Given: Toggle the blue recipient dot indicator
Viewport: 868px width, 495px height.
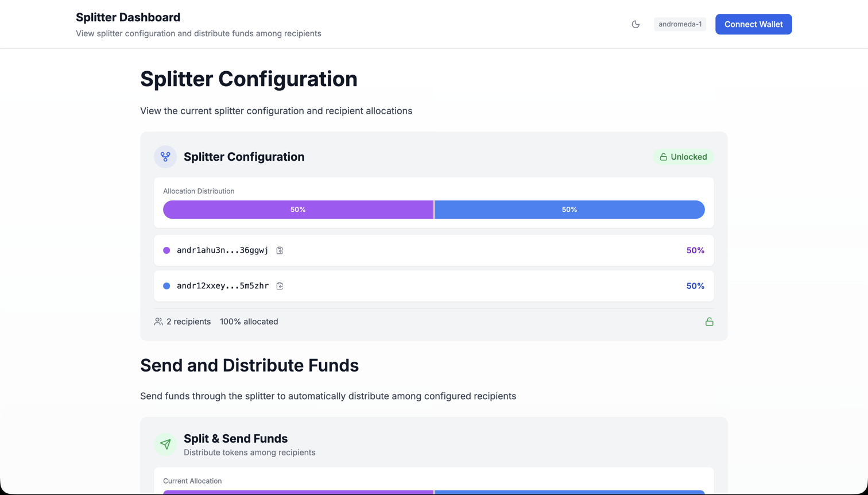Looking at the screenshot, I should pyautogui.click(x=167, y=285).
